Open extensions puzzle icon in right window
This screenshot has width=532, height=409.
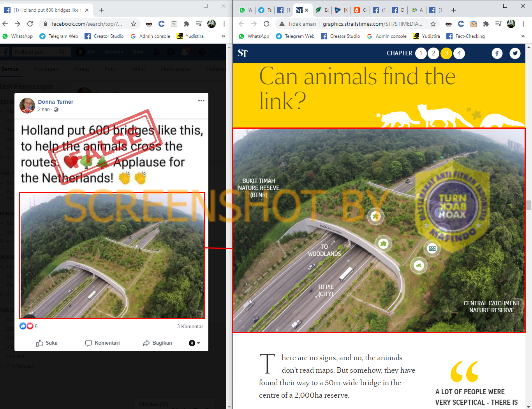coord(486,24)
